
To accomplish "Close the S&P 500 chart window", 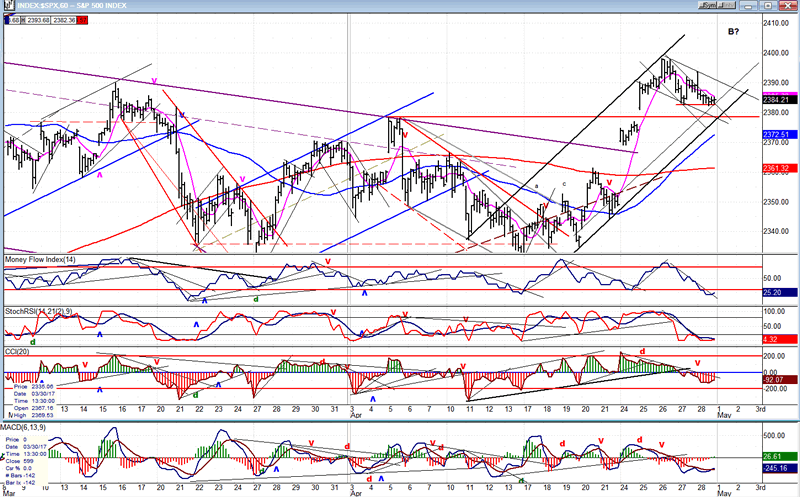I will tap(789, 6).
